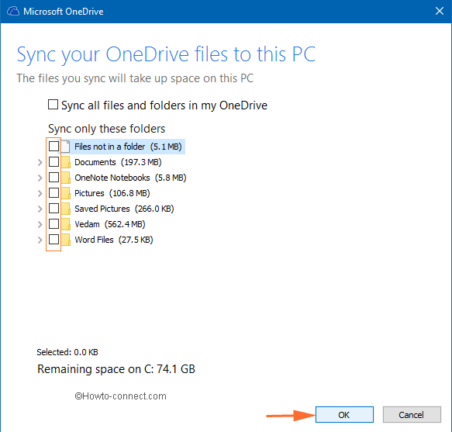
Task: Click the 'Selected: 0.0 KB' text
Action: pos(67,352)
